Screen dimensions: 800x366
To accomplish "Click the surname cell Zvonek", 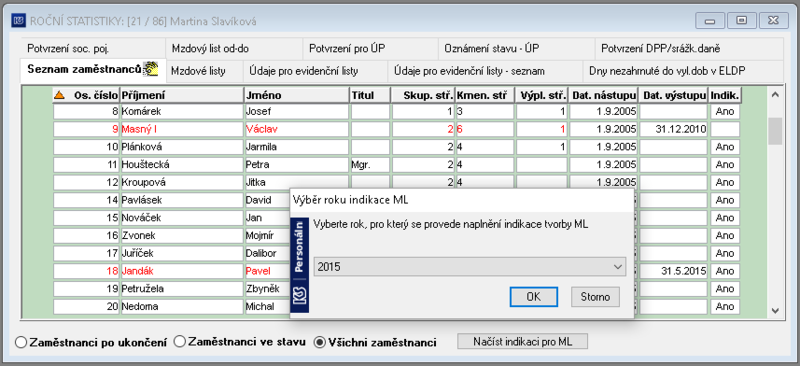I will click(x=182, y=235).
